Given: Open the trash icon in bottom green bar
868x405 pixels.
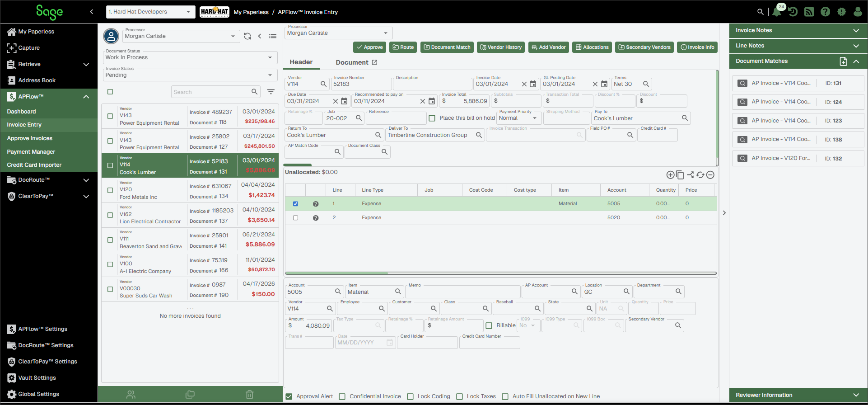Looking at the screenshot, I should pos(249,395).
